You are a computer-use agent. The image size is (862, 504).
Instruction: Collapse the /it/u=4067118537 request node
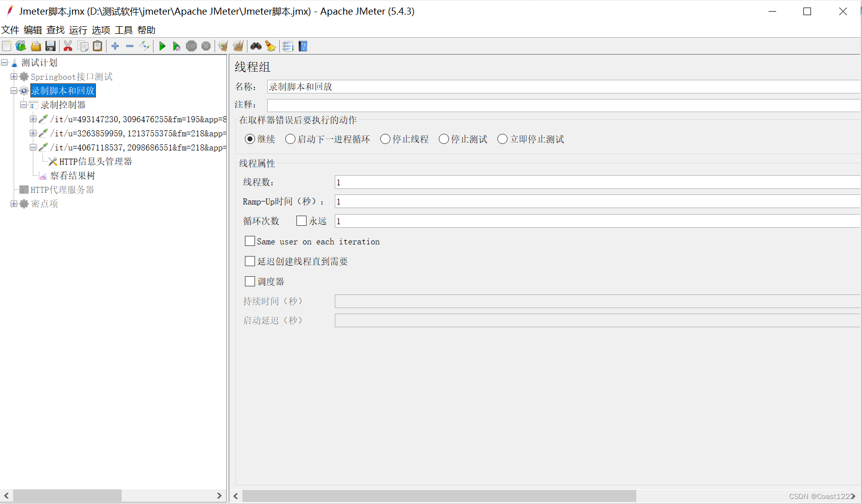point(33,147)
